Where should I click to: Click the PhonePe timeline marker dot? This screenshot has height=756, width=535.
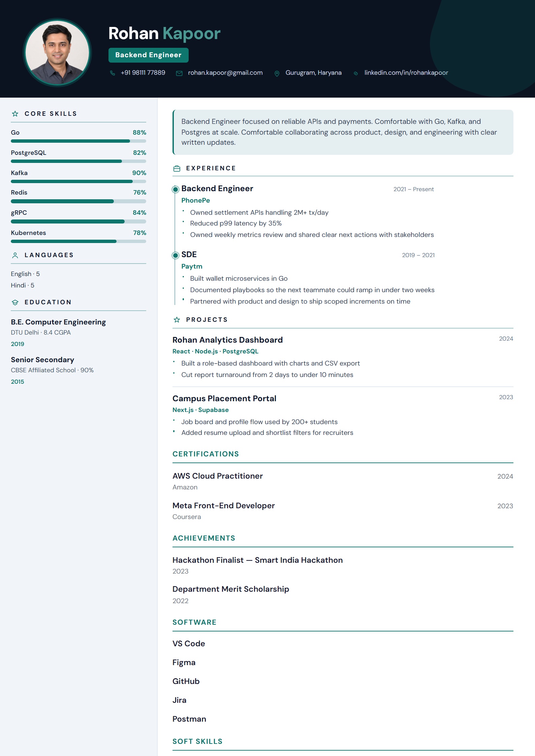click(x=175, y=190)
